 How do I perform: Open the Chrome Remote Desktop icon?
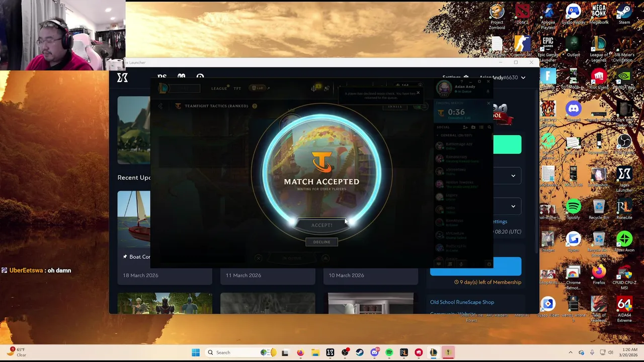point(573,276)
